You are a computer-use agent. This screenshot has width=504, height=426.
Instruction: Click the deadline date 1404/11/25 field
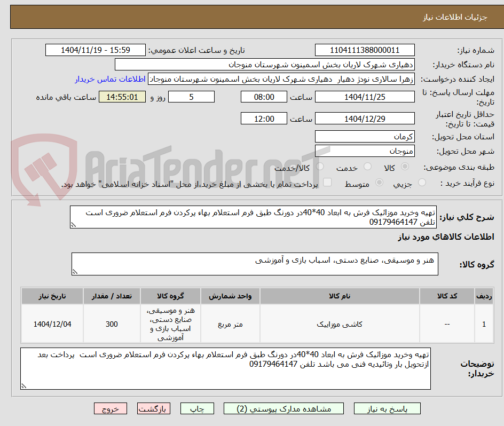(365, 97)
